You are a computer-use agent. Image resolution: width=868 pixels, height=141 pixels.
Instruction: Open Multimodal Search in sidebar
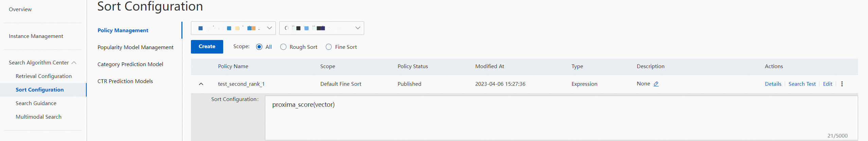pyautogui.click(x=38, y=117)
